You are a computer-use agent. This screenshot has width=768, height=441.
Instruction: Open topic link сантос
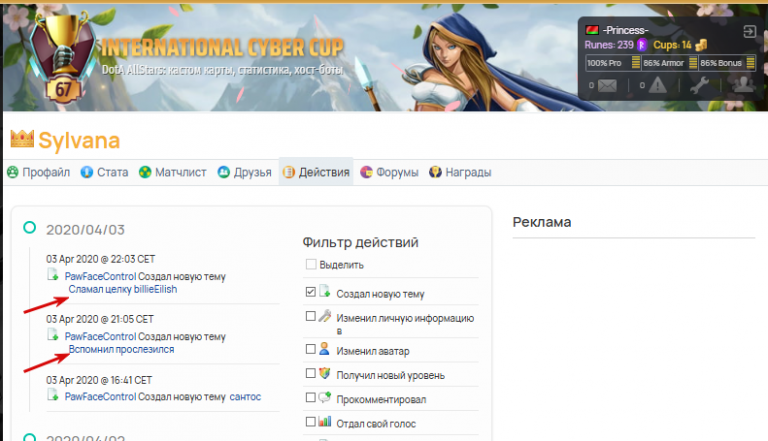245,396
